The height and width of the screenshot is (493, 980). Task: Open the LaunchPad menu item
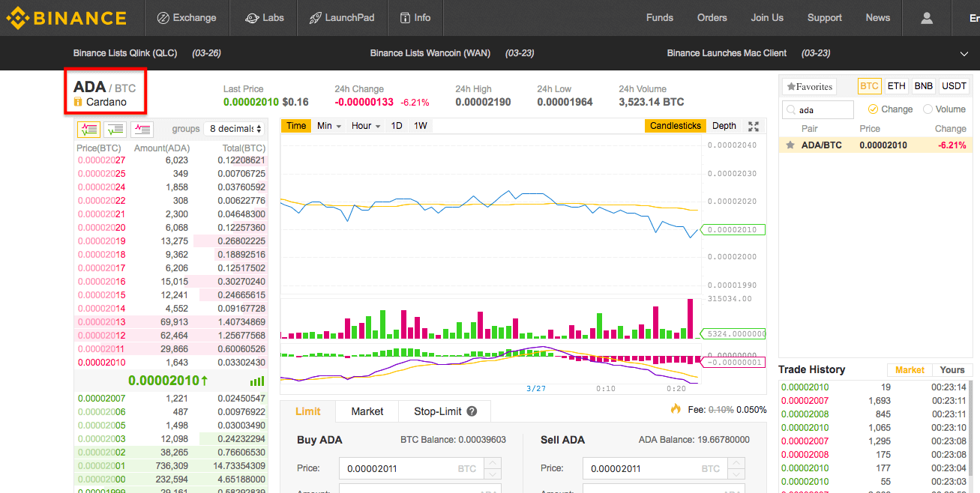point(342,18)
